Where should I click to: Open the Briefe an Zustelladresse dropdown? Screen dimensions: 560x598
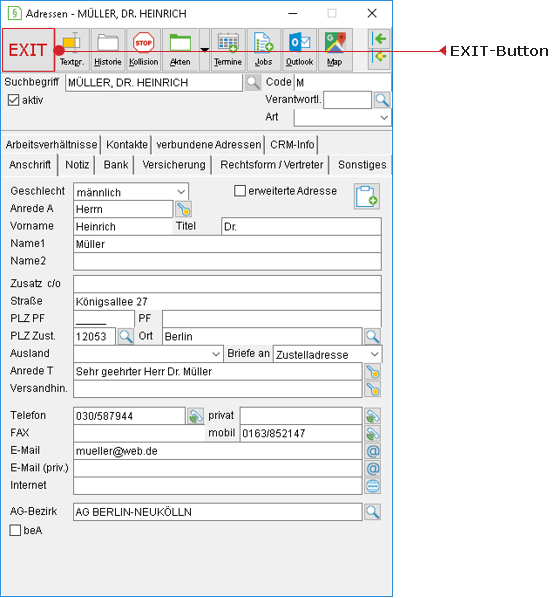pyautogui.click(x=328, y=354)
